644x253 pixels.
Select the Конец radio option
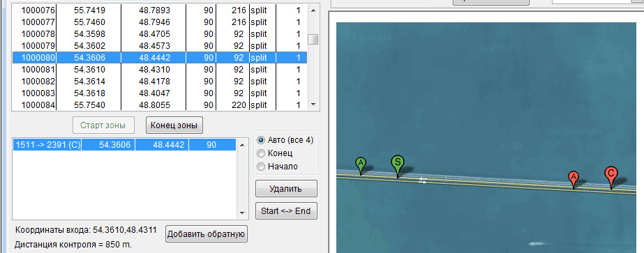tap(274, 153)
